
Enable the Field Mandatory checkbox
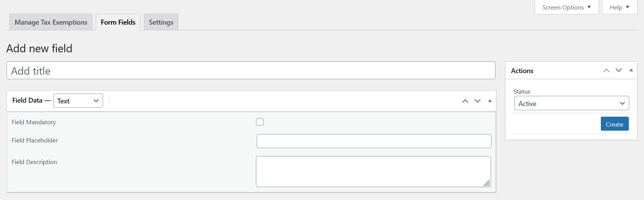point(260,122)
